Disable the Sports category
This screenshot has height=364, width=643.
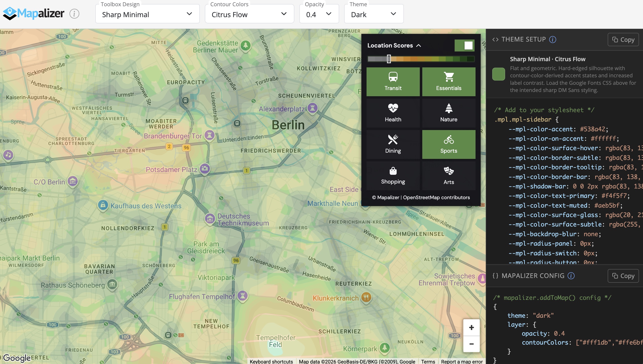pyautogui.click(x=449, y=144)
